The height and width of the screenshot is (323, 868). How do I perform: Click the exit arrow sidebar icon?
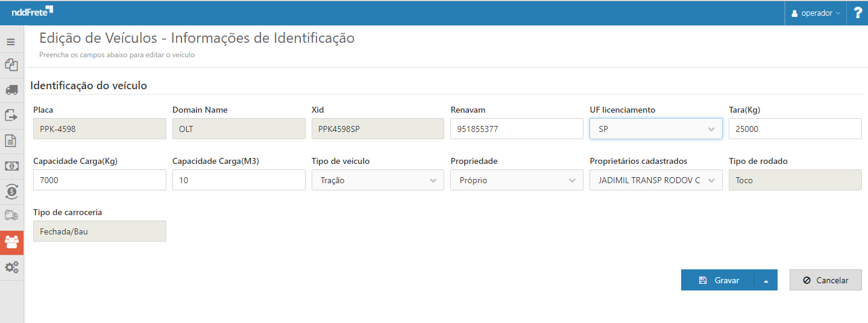coord(11,115)
